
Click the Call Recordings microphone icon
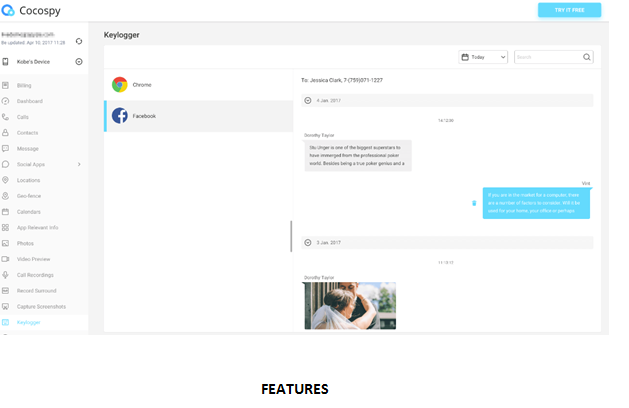[x=6, y=275]
